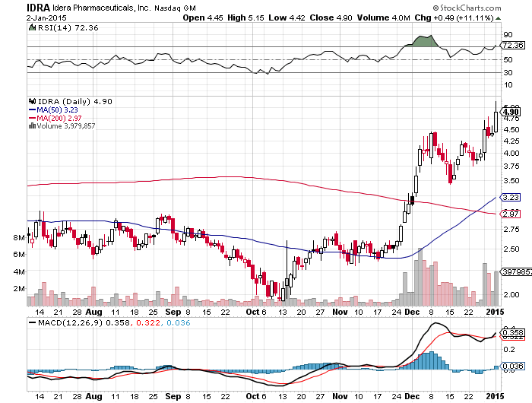Viewport: 532px width, 403px height.
Task: Click the 4.90 current price tag
Action: pos(510,112)
